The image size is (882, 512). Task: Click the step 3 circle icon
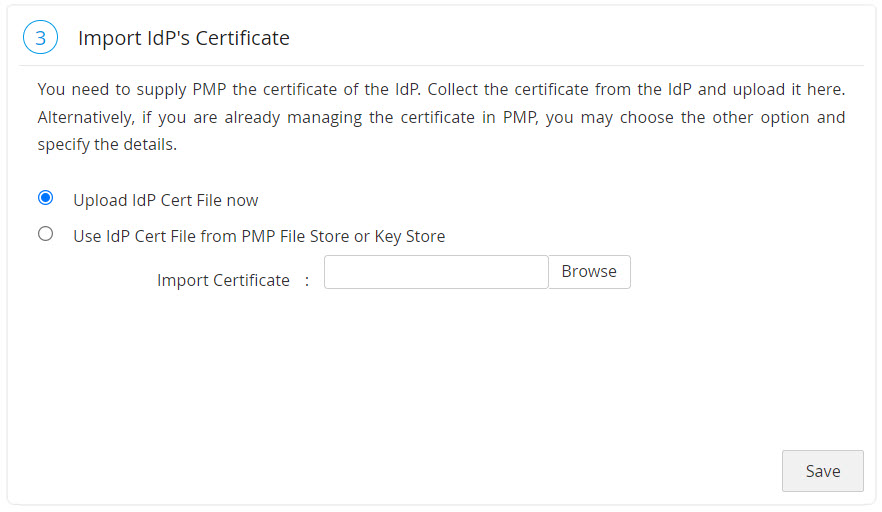pyautogui.click(x=40, y=38)
